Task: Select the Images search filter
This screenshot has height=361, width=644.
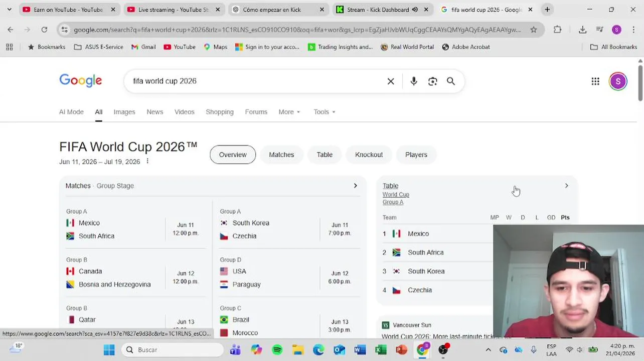Action: (x=124, y=112)
